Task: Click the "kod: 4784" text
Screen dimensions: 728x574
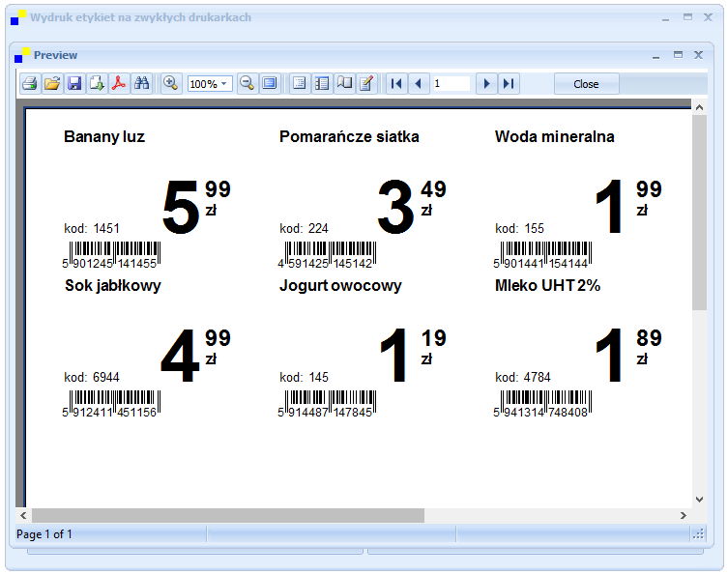Action: click(x=523, y=377)
